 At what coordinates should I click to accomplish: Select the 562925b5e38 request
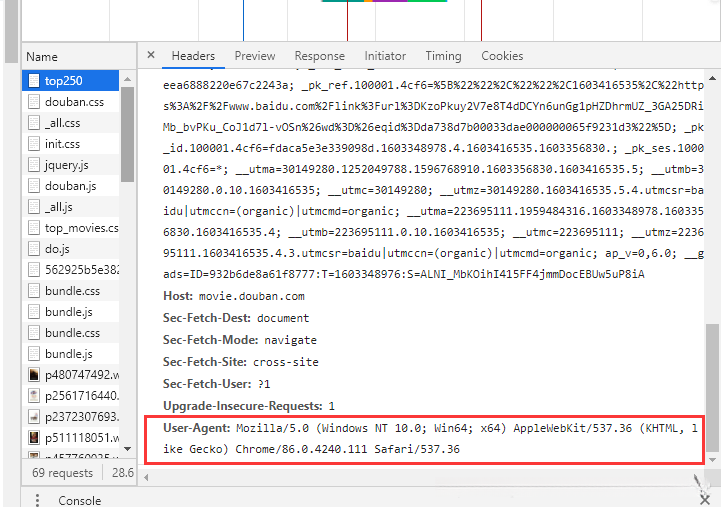(x=70, y=269)
